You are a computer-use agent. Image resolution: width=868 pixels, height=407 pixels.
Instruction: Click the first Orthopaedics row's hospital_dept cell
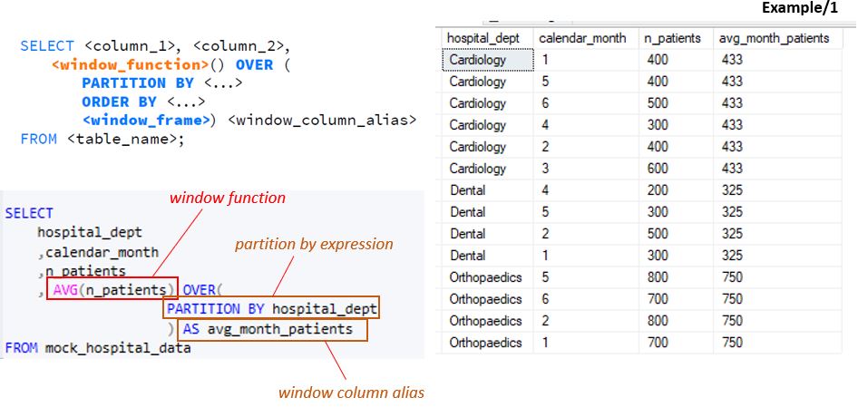[485, 277]
